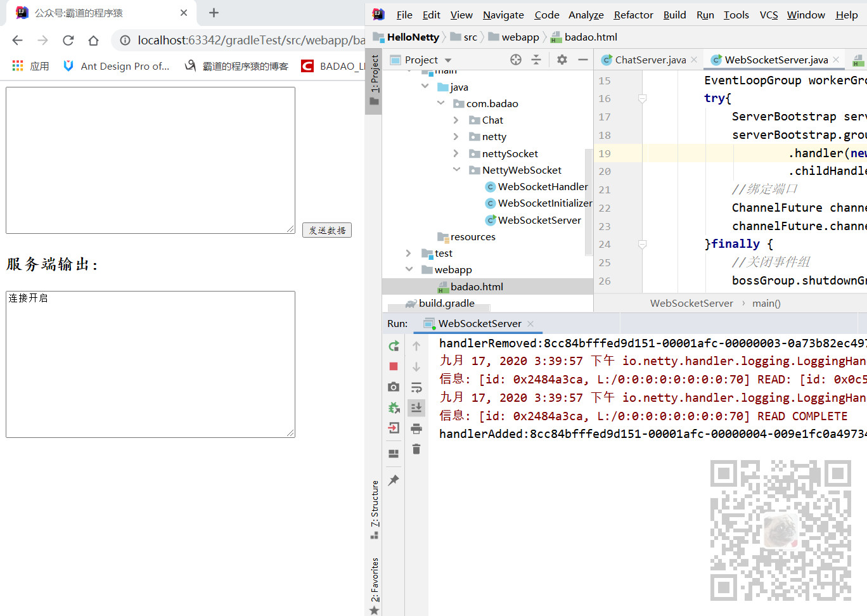Expand the test folder
The width and height of the screenshot is (867, 616).
(x=408, y=253)
